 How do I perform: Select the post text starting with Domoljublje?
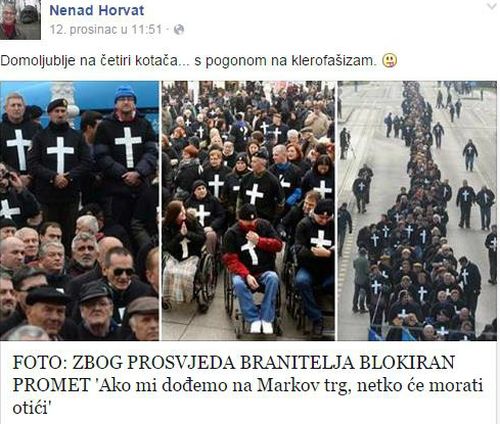click(189, 61)
